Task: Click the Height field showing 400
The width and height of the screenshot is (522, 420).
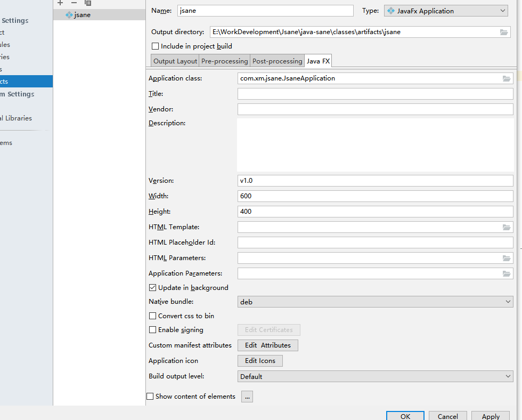Action: [x=375, y=212]
